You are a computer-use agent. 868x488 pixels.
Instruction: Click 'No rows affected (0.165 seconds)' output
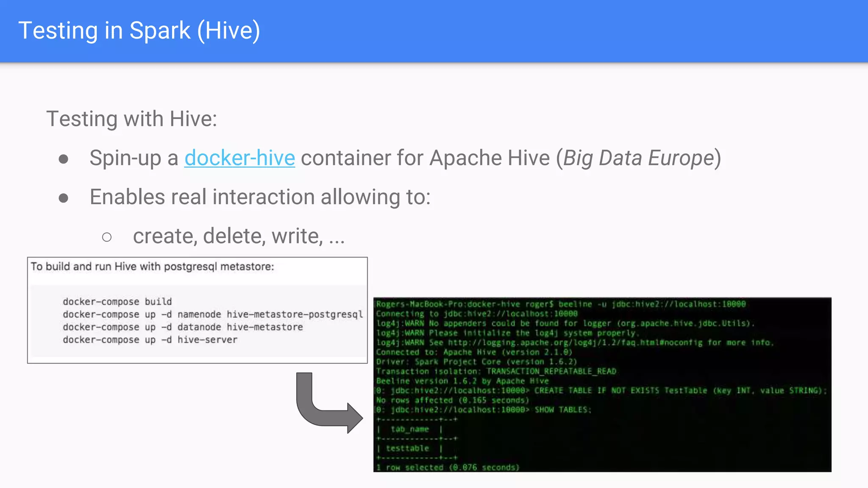click(x=453, y=400)
